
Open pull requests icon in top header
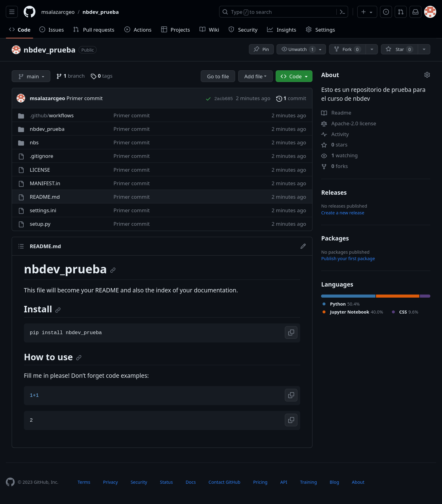401,12
